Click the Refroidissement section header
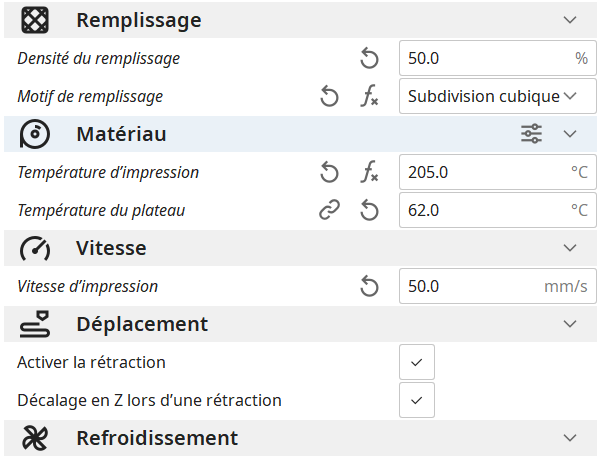Image resolution: width=601 pixels, height=458 pixels. tap(157, 438)
